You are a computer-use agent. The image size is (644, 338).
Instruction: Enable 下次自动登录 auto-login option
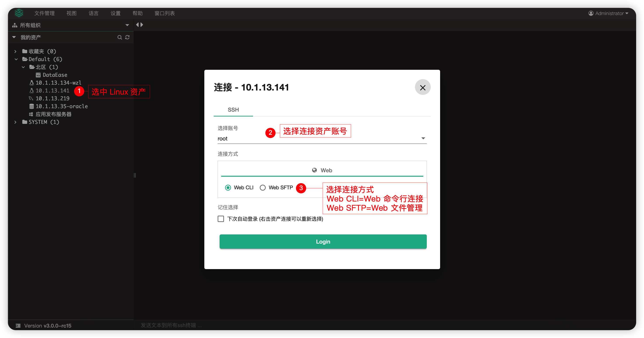click(x=221, y=219)
